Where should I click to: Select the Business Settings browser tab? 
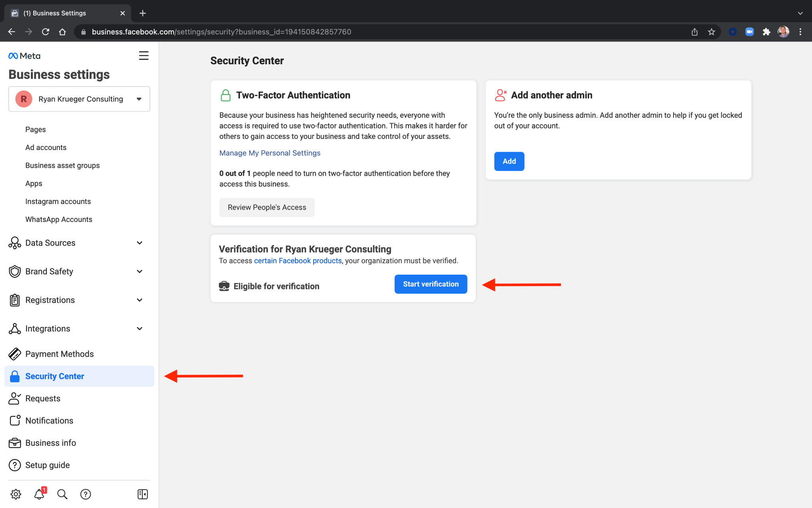point(67,13)
